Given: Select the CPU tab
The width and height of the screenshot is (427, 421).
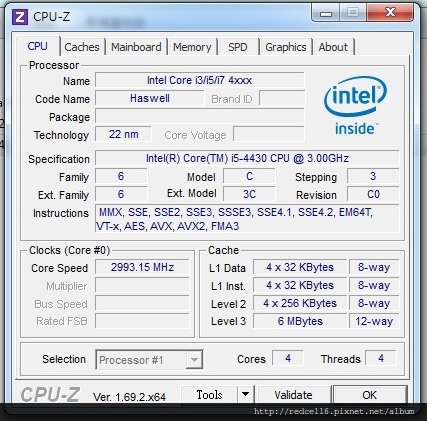Looking at the screenshot, I should [x=38, y=46].
